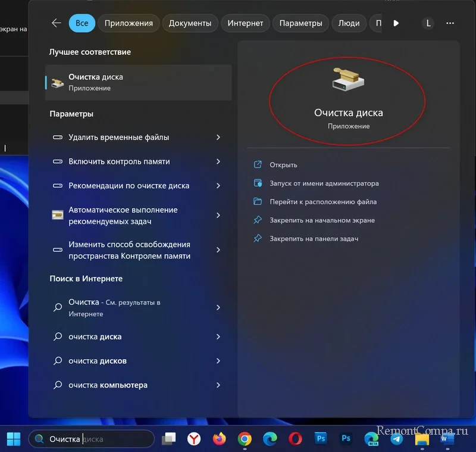The image size is (476, 452).
Task: Open Yandex Browser from the taskbar
Action: (x=194, y=439)
